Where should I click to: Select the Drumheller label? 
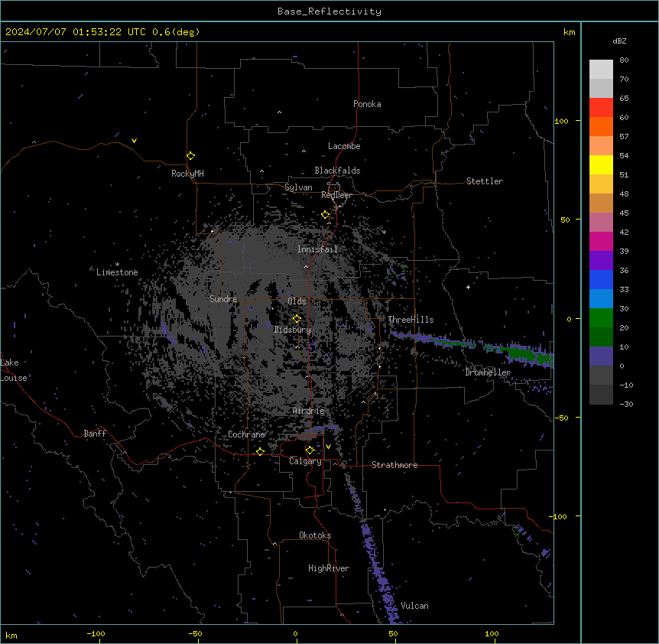(488, 372)
